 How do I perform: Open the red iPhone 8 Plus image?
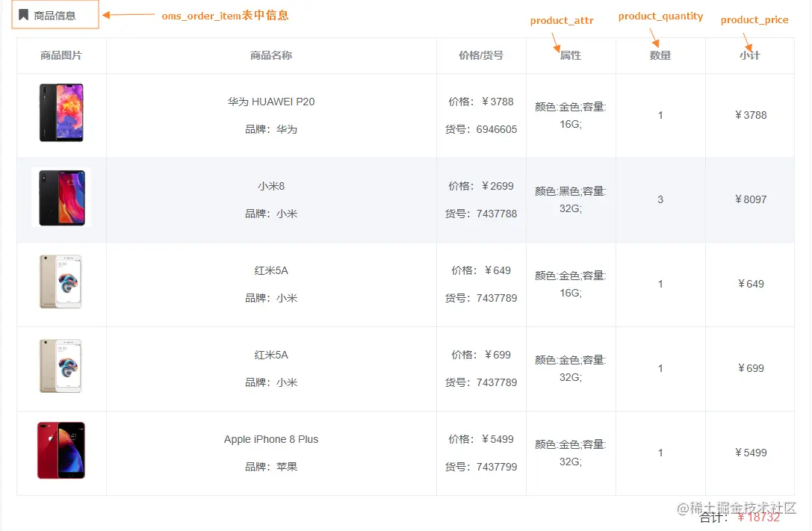tap(61, 450)
